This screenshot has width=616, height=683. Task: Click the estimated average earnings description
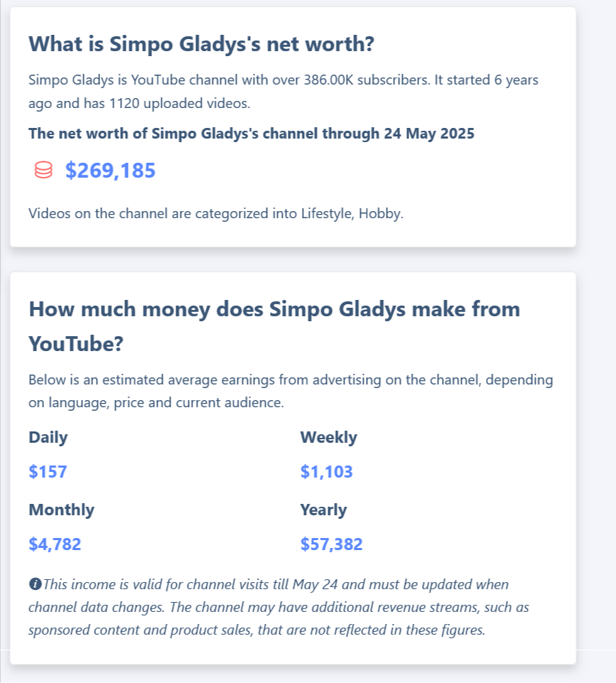tap(291, 380)
